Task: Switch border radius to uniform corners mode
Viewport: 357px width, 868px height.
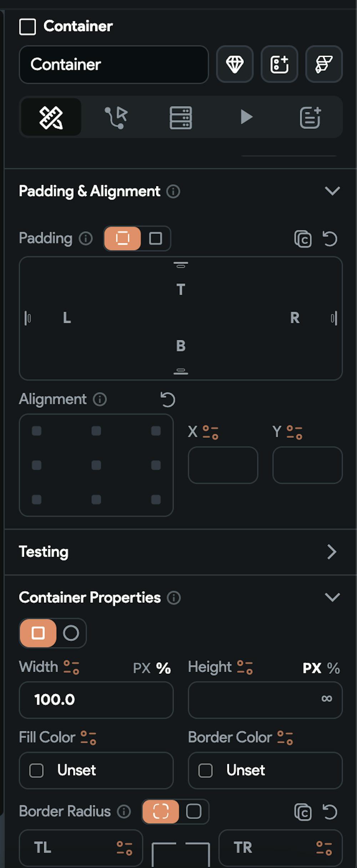Action: (193, 811)
